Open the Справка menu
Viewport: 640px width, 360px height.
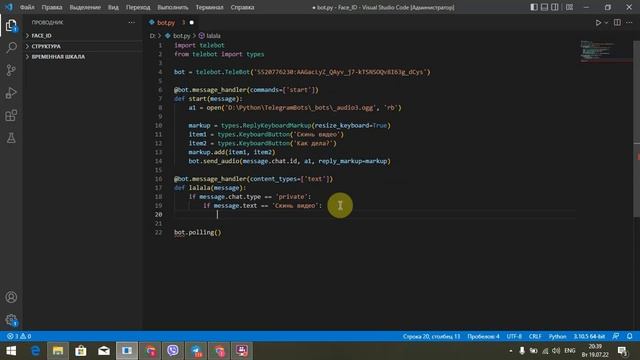[x=242, y=7]
